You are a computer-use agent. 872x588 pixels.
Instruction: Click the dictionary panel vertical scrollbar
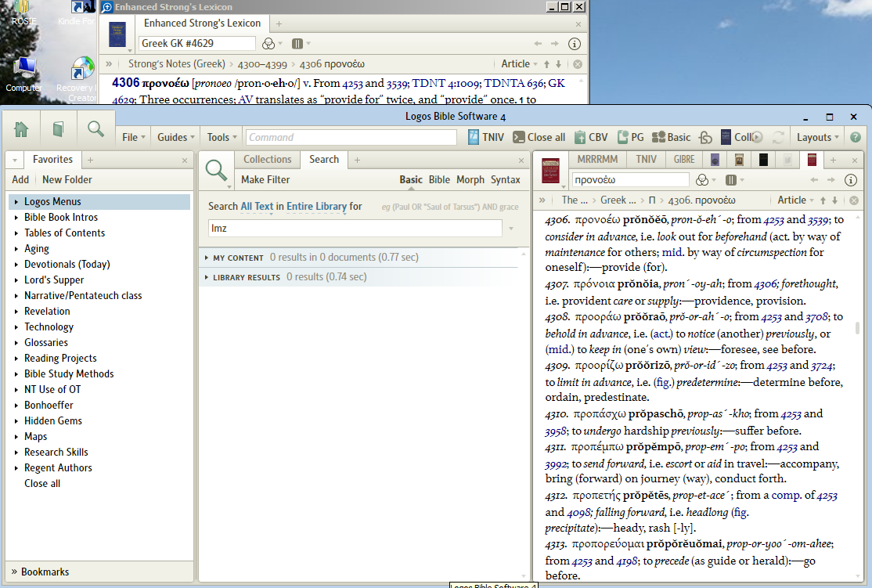pyautogui.click(x=858, y=328)
